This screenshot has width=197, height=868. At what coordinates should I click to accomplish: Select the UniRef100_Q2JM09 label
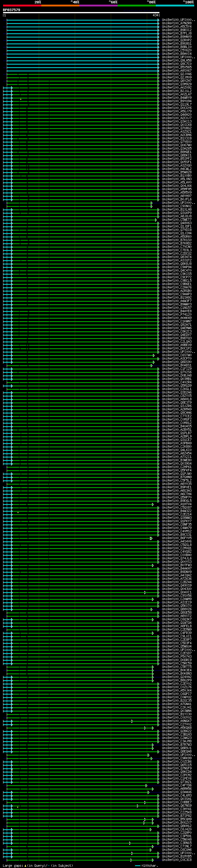point(177,78)
